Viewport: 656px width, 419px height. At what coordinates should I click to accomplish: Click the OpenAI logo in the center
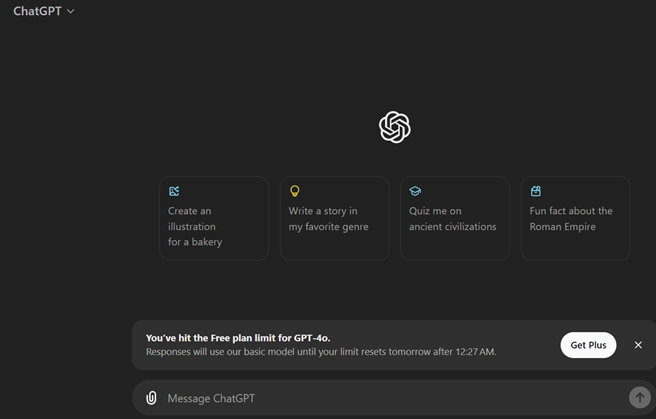[395, 127]
